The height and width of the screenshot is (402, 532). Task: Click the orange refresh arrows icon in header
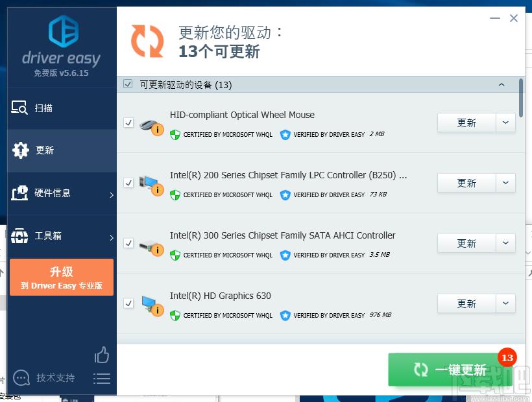[147, 41]
